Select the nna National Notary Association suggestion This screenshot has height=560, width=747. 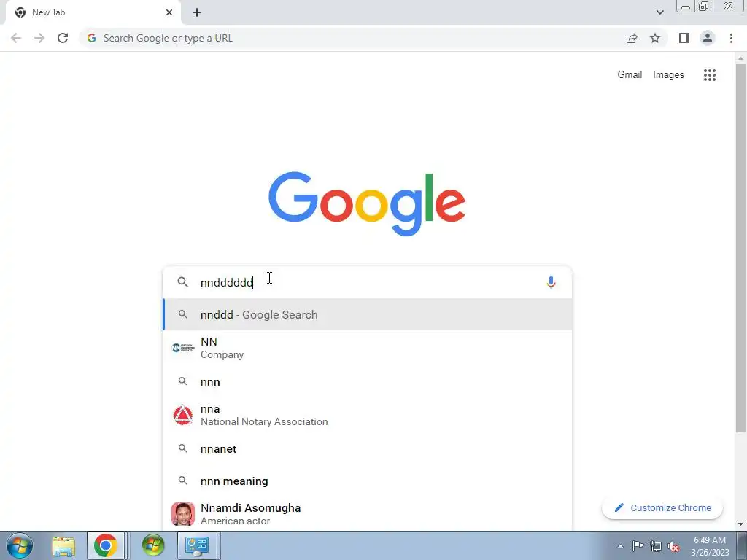pyautogui.click(x=368, y=415)
